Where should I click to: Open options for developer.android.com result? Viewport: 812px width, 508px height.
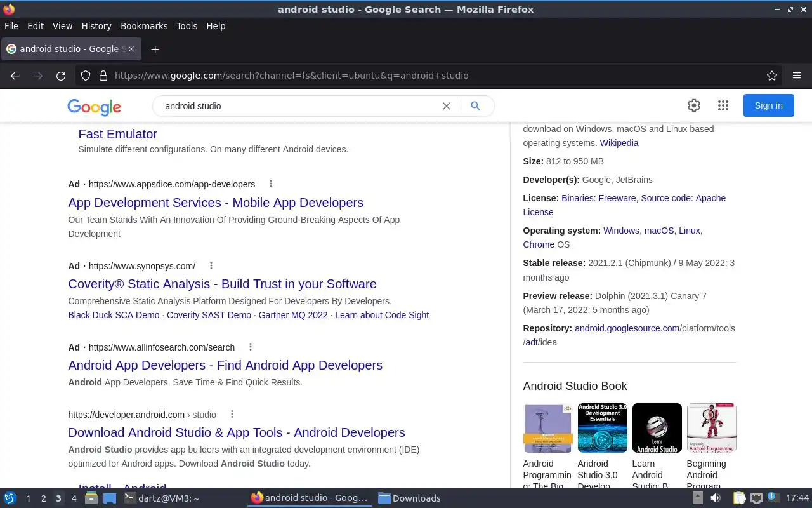tap(232, 414)
